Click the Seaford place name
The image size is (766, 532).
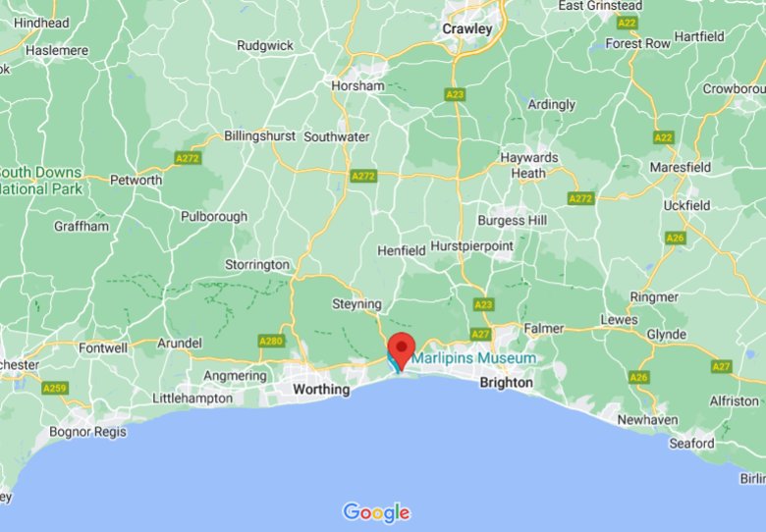coord(691,444)
